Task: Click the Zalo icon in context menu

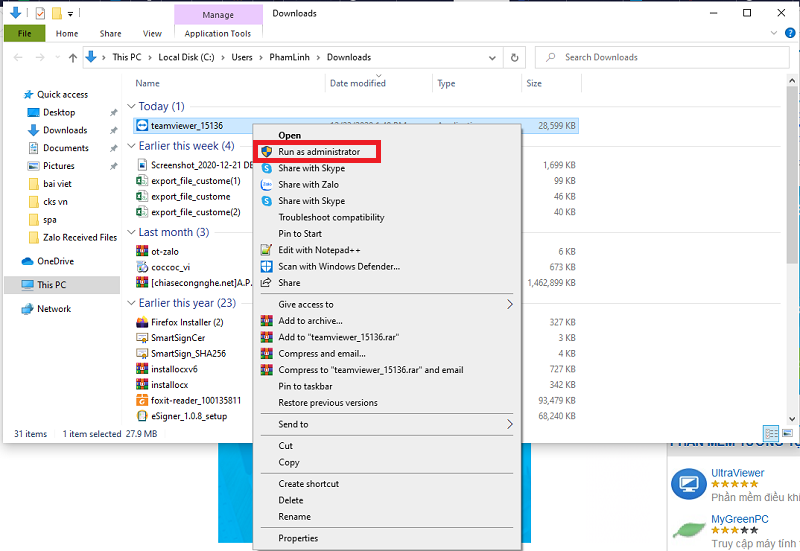Action: pos(267,185)
